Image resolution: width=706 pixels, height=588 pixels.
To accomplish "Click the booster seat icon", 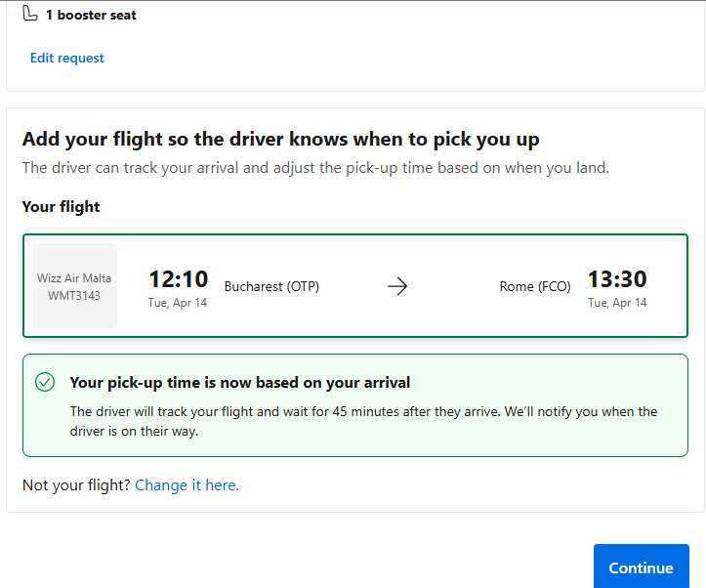I will click(30, 14).
